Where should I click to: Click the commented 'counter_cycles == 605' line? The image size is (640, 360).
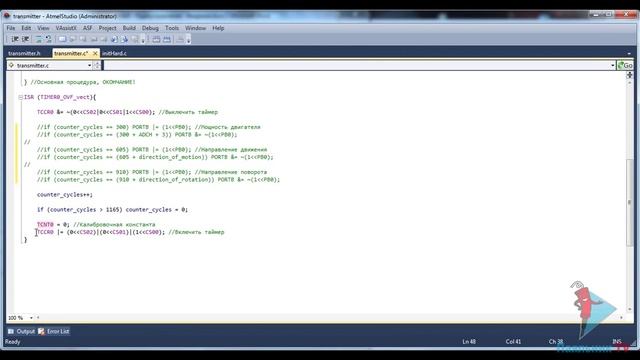click(x=152, y=150)
